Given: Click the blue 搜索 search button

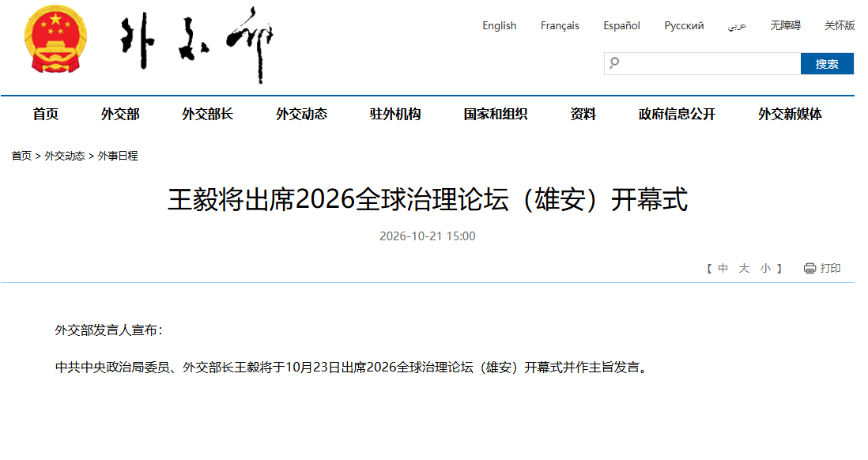Looking at the screenshot, I should [827, 64].
